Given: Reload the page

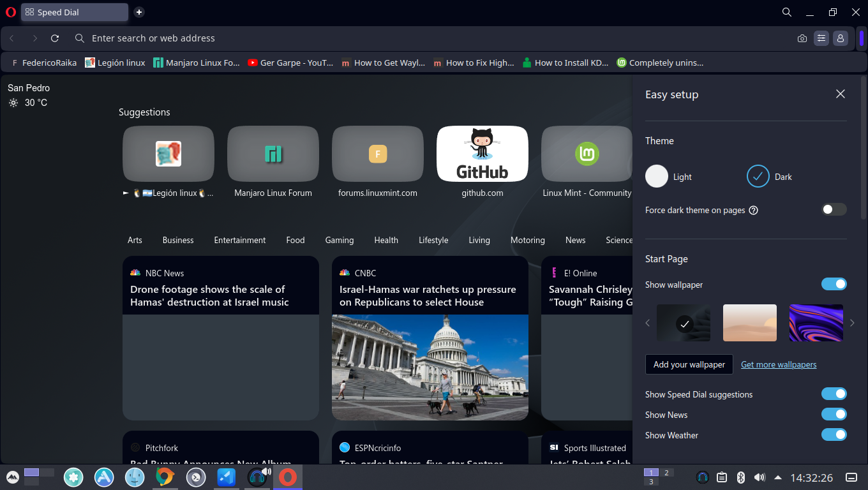Looking at the screenshot, I should click(55, 38).
